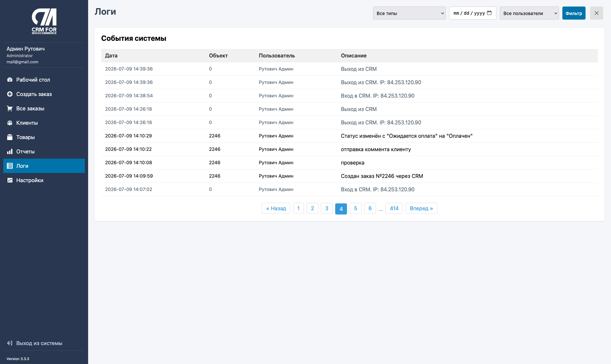Click the list icon beside Логи
The height and width of the screenshot is (364, 611).
10,166
